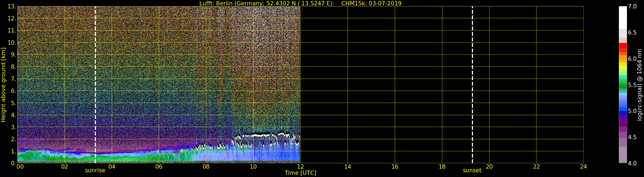This screenshot has height=177, width=644.
Task: Click the white dashed sunset marker line
Action: pos(472,85)
